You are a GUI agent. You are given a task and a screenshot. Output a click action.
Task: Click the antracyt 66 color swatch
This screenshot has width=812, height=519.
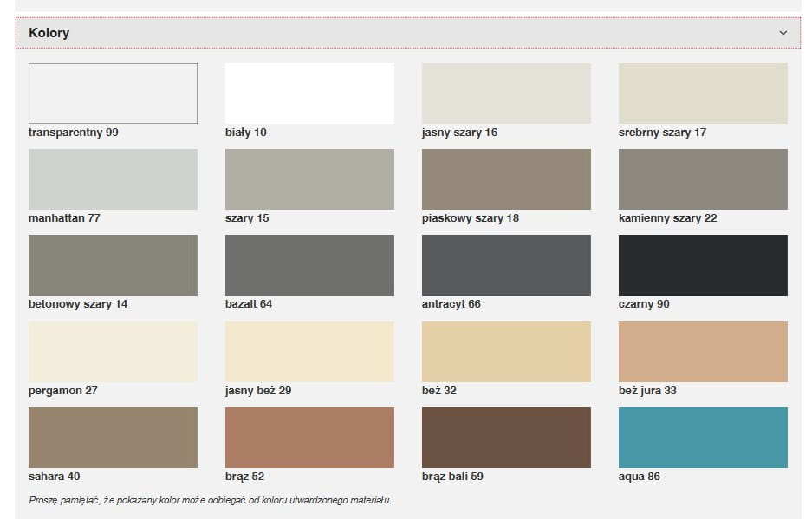point(506,265)
